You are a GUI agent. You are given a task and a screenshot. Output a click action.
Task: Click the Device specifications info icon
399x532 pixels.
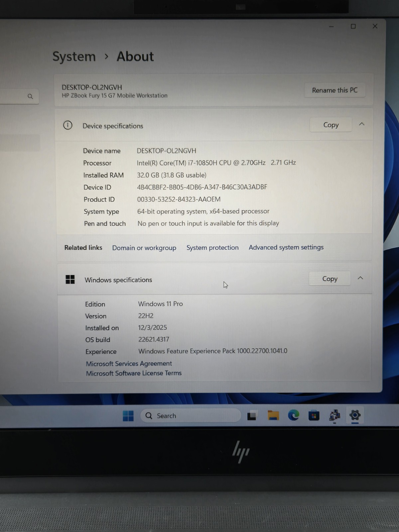tap(68, 125)
